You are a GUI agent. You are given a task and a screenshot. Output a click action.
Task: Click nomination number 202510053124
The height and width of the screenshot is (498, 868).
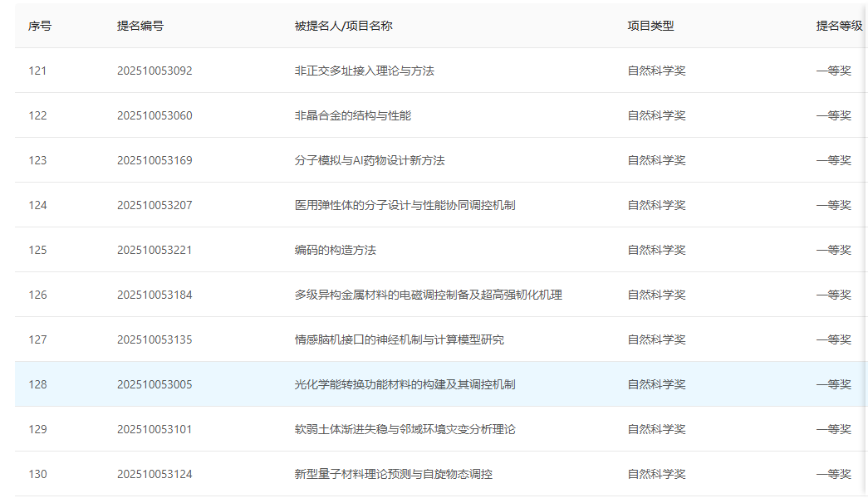point(154,474)
